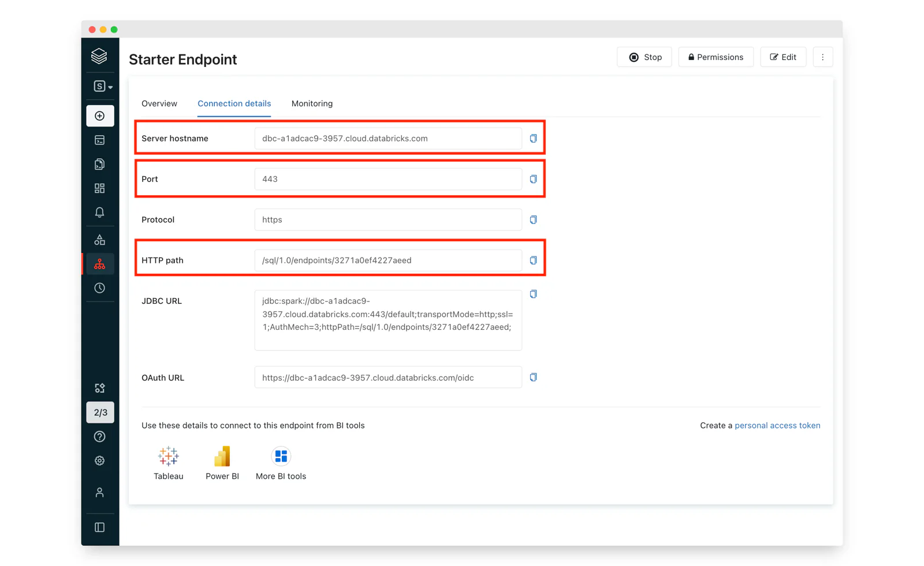Click the Protocol label

(158, 219)
